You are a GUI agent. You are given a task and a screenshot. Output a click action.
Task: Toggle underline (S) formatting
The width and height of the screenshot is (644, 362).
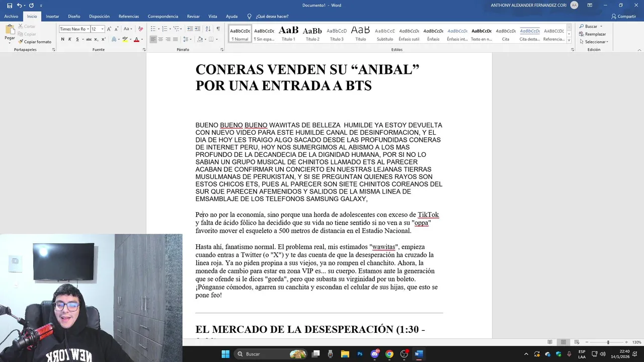[77, 39]
